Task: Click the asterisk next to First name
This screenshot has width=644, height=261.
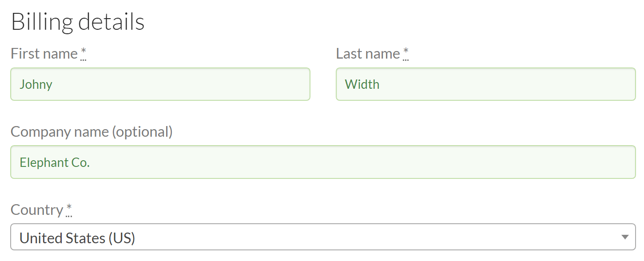Action: pos(83,51)
